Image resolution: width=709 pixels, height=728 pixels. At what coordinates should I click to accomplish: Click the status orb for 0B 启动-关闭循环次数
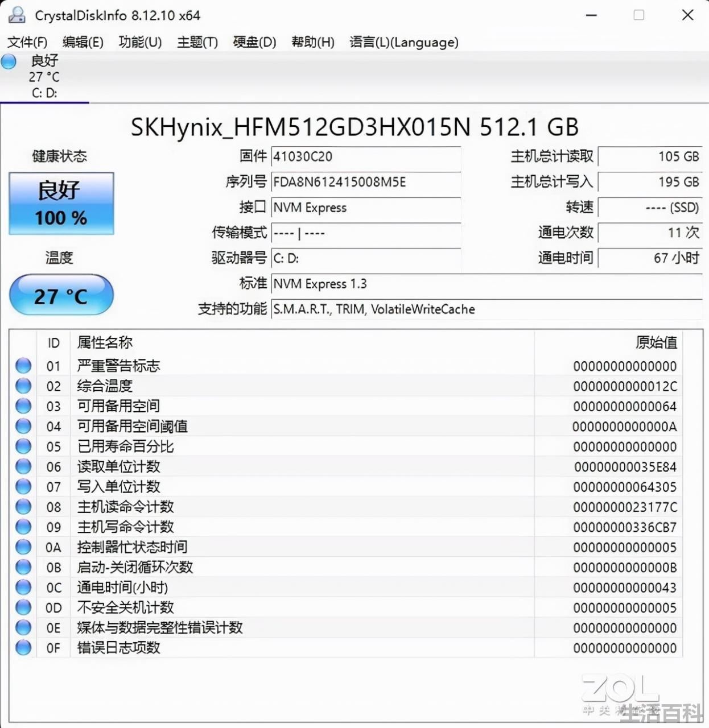pyautogui.click(x=23, y=567)
